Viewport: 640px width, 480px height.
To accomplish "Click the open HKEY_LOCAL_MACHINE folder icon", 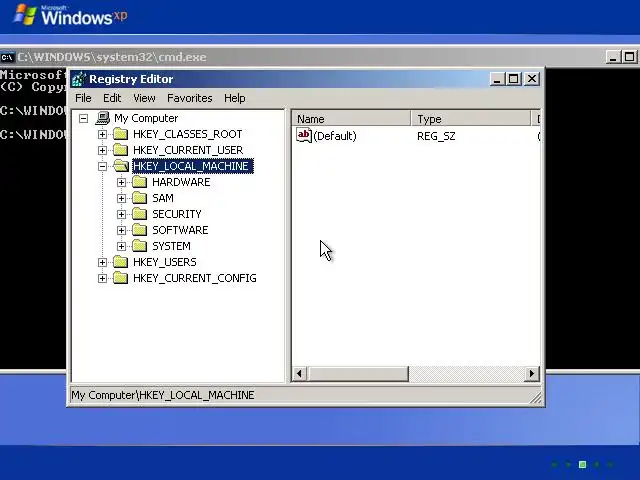I will [121, 166].
